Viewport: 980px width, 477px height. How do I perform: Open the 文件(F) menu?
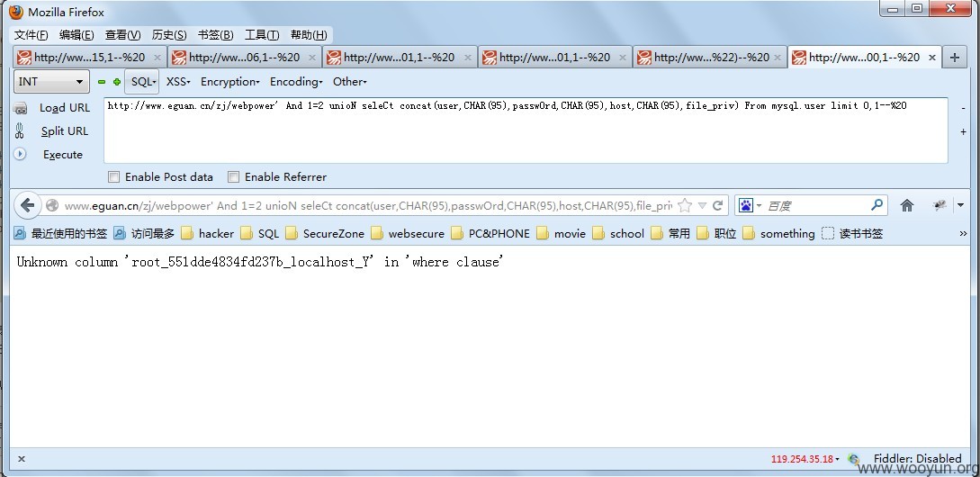[31, 35]
